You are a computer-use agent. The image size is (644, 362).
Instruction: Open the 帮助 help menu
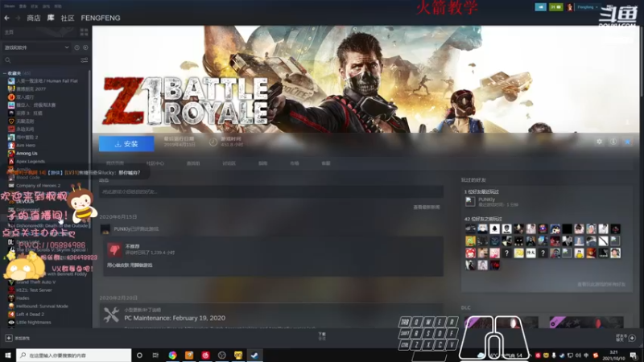click(58, 6)
